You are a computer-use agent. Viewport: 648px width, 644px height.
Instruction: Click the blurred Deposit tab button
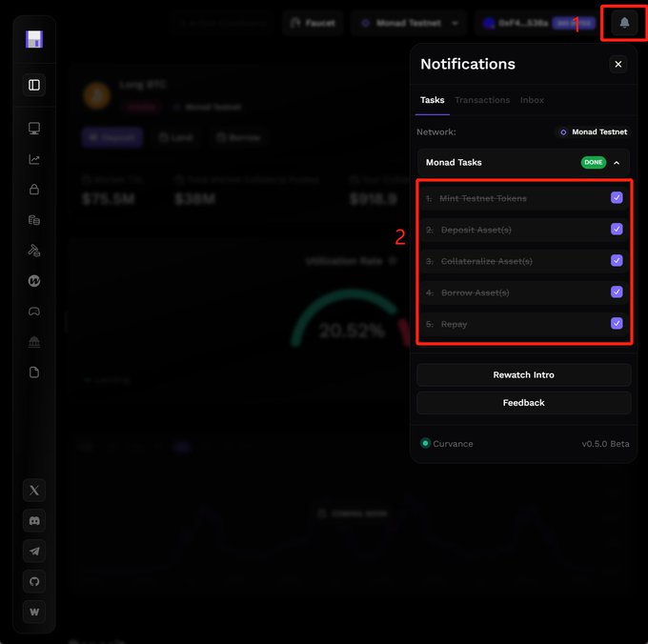pos(112,137)
